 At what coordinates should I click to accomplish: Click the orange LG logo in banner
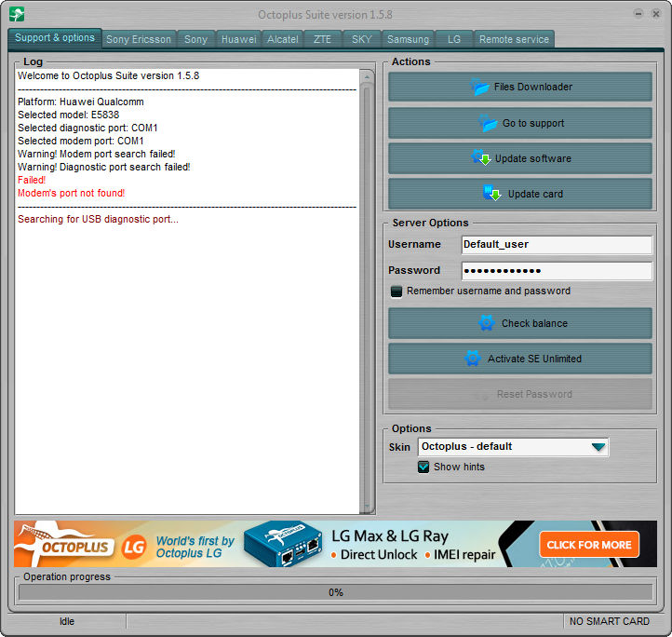coord(134,548)
